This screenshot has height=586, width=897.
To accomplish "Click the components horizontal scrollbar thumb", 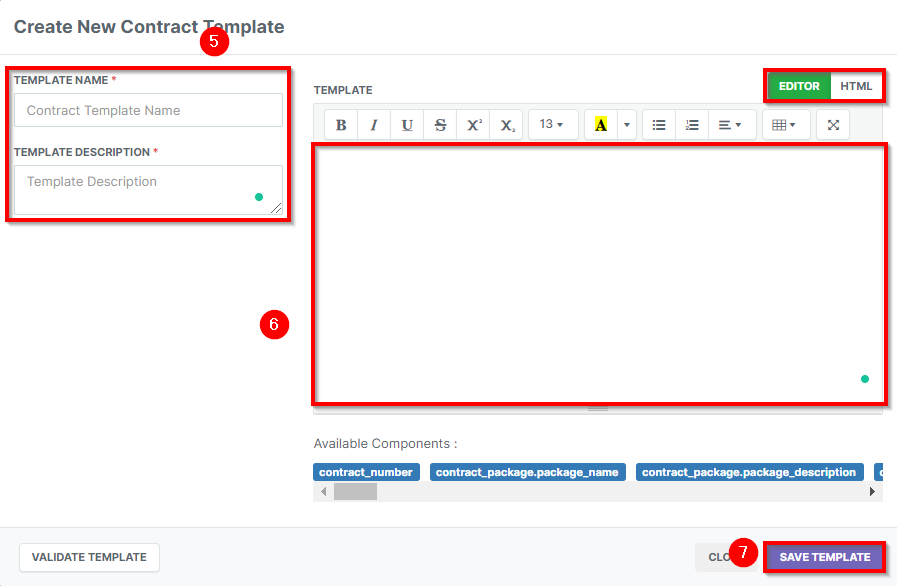I will [x=355, y=492].
